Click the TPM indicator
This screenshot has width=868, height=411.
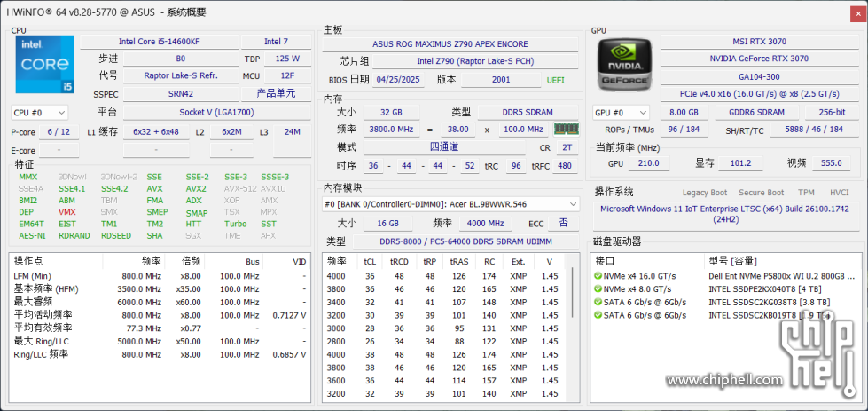[x=806, y=193]
